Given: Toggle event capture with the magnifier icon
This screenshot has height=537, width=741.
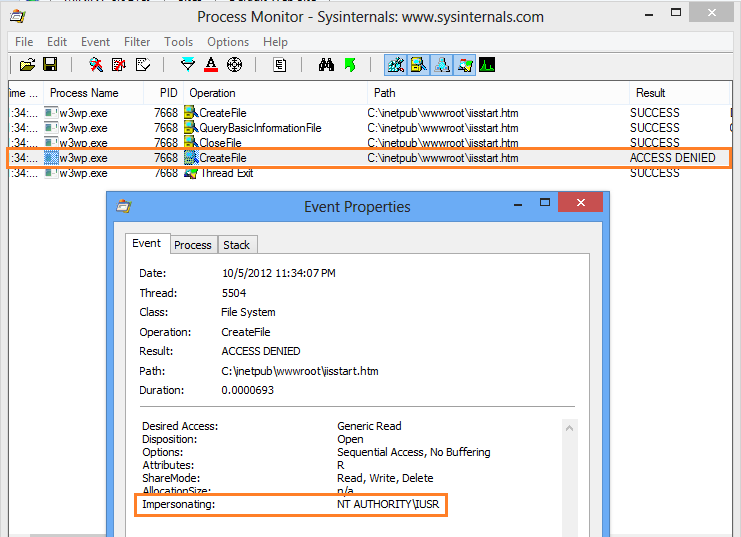Looking at the screenshot, I should click(96, 64).
